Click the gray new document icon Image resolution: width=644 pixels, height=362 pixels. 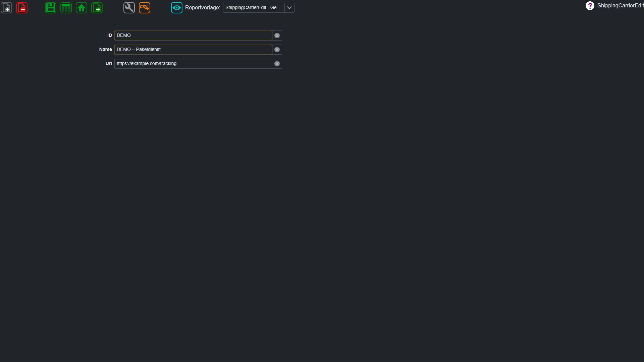6,8
